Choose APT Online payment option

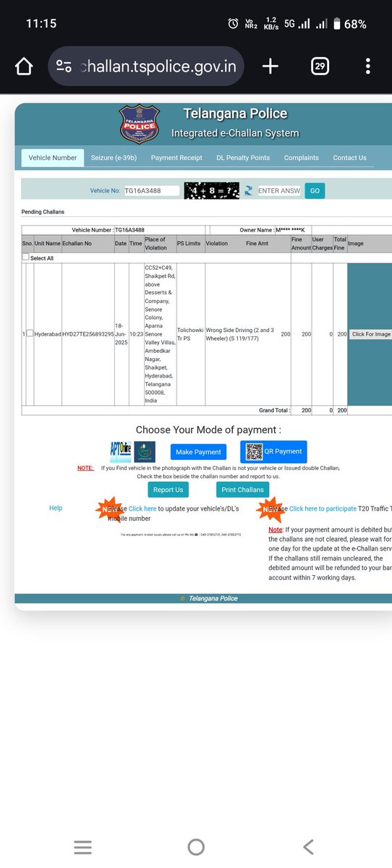pyautogui.click(x=119, y=452)
